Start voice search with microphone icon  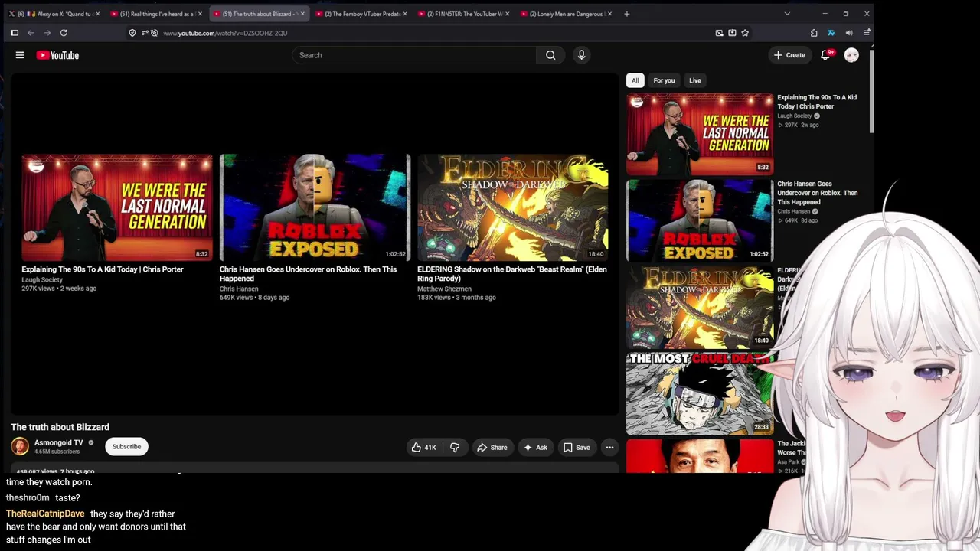coord(581,55)
